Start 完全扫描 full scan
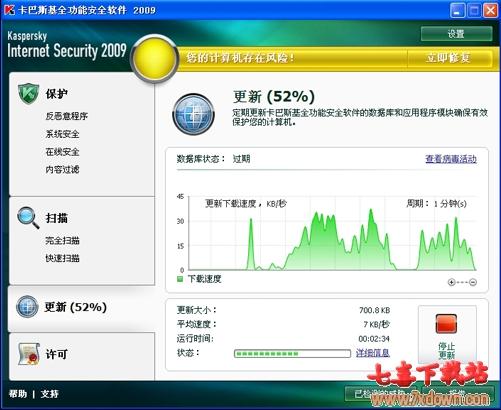 [62, 240]
